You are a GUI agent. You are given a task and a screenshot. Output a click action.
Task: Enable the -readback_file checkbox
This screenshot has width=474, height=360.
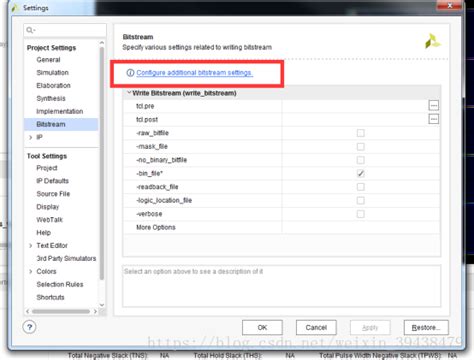360,187
